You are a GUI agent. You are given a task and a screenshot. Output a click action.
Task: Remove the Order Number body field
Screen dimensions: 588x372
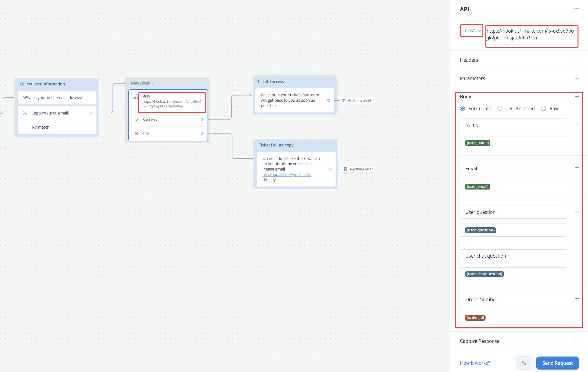point(577,299)
